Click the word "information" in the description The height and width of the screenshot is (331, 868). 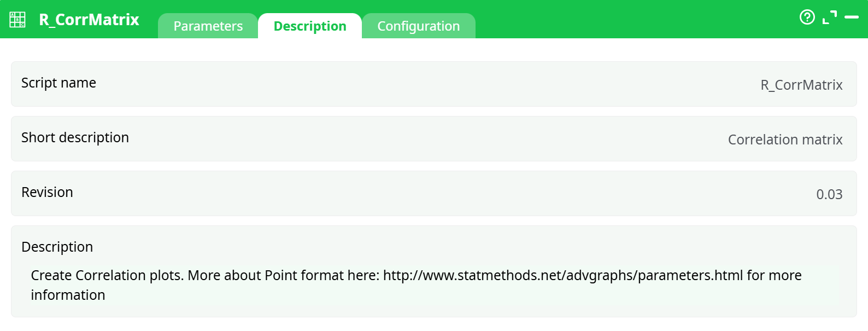click(68, 295)
